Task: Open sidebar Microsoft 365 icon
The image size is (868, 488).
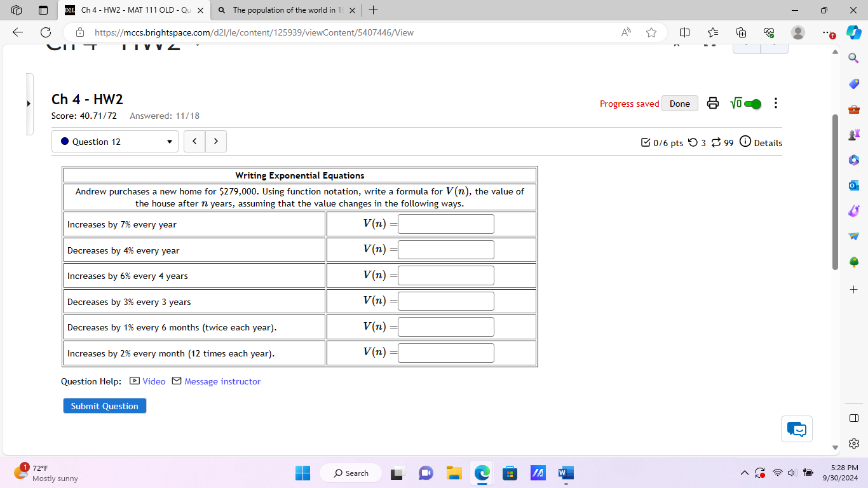Action: click(853, 159)
